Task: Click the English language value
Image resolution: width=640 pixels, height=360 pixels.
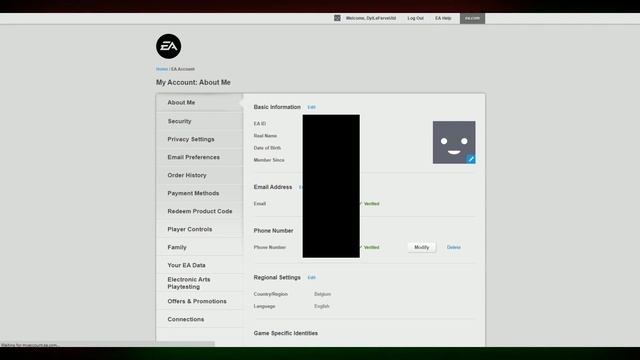Action: pos(322,306)
